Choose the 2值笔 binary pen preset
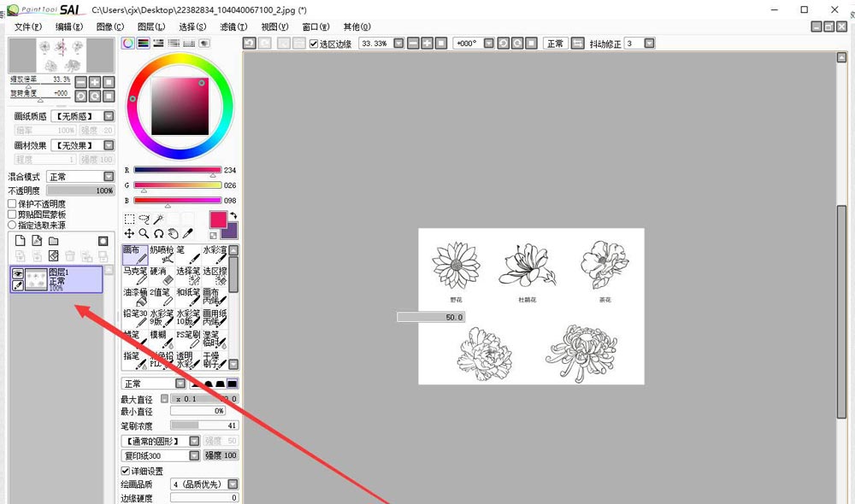 pos(162,297)
